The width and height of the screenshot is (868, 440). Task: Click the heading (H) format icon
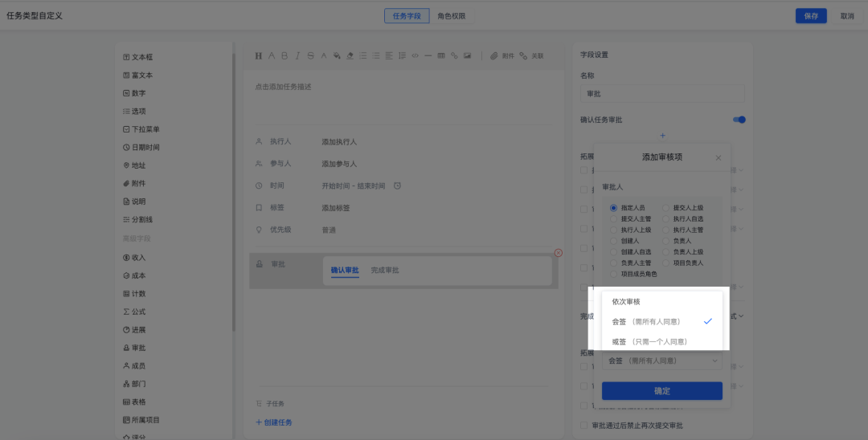(259, 56)
